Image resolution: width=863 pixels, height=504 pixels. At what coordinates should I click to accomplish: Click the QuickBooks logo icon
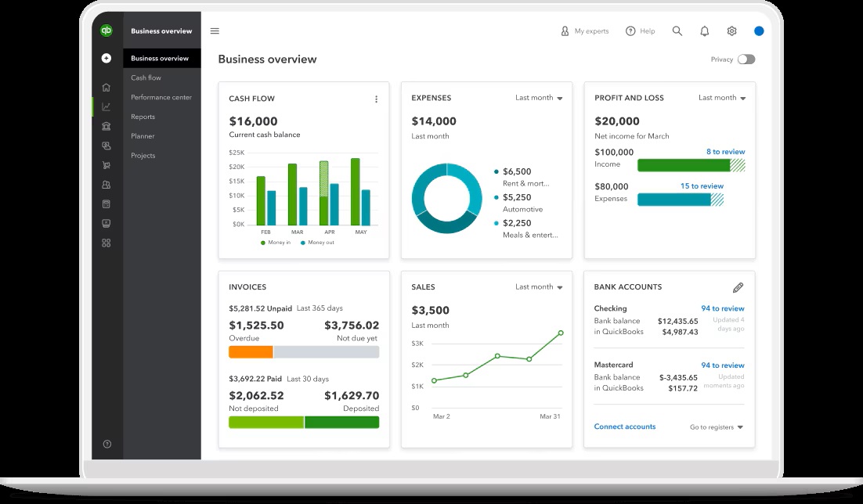click(107, 31)
